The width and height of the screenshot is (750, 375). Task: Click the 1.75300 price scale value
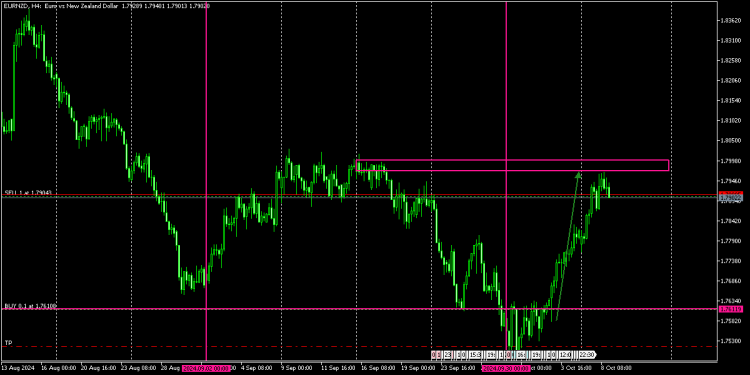(x=731, y=342)
